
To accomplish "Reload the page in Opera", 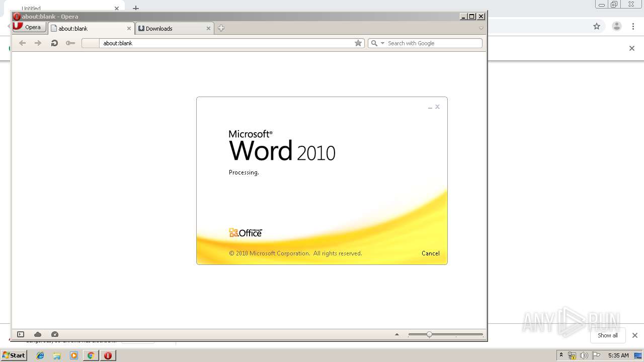I will pos(54,43).
